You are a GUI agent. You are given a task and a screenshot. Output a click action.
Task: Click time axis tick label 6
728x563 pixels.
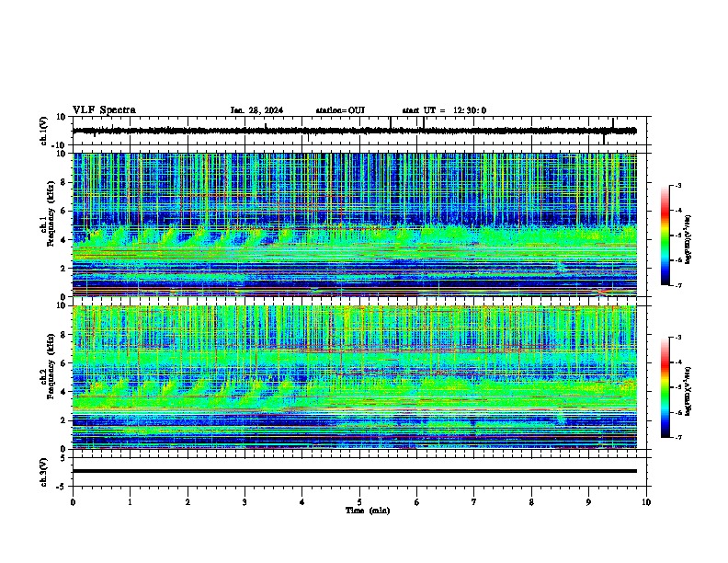tap(417, 502)
